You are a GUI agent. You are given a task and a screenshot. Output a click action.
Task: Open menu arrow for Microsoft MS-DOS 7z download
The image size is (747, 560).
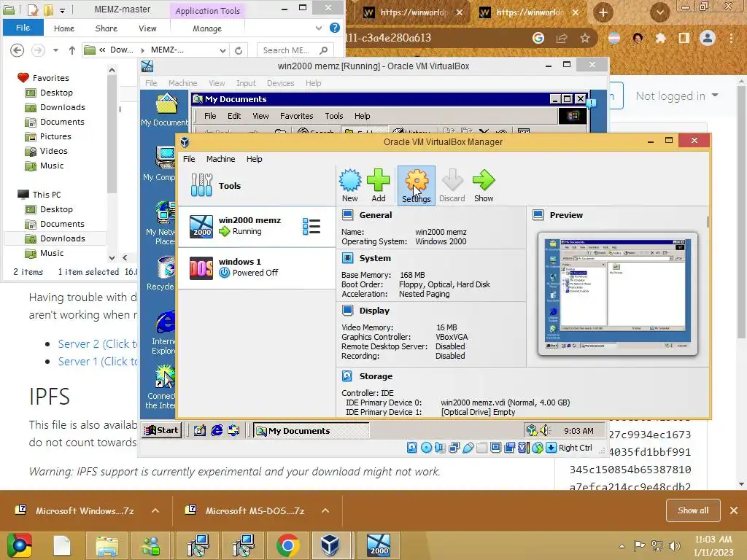[325, 510]
